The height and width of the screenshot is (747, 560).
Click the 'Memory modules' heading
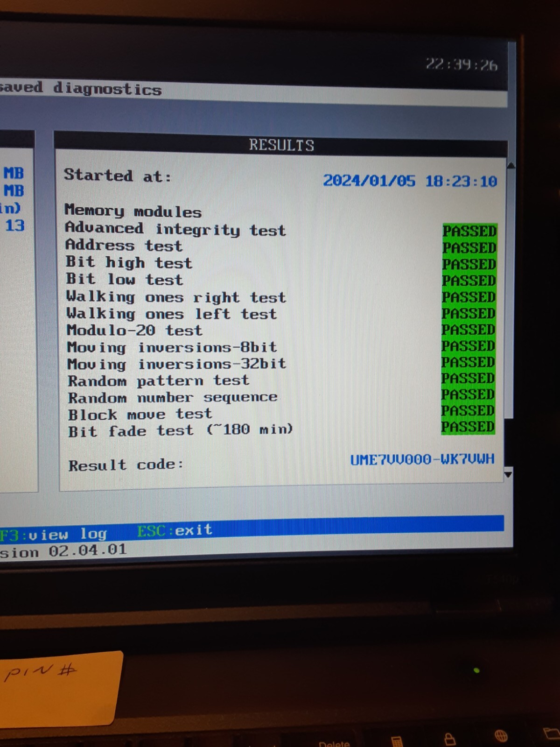click(x=133, y=211)
